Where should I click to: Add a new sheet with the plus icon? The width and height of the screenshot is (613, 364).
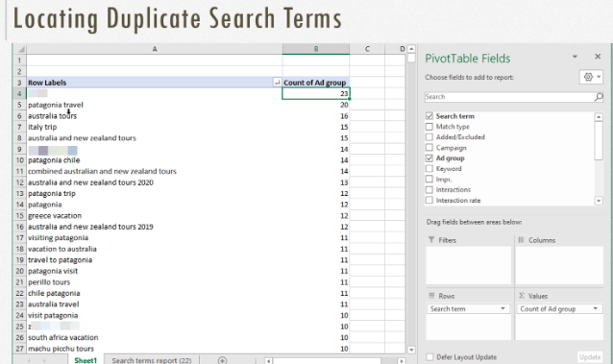point(222,360)
